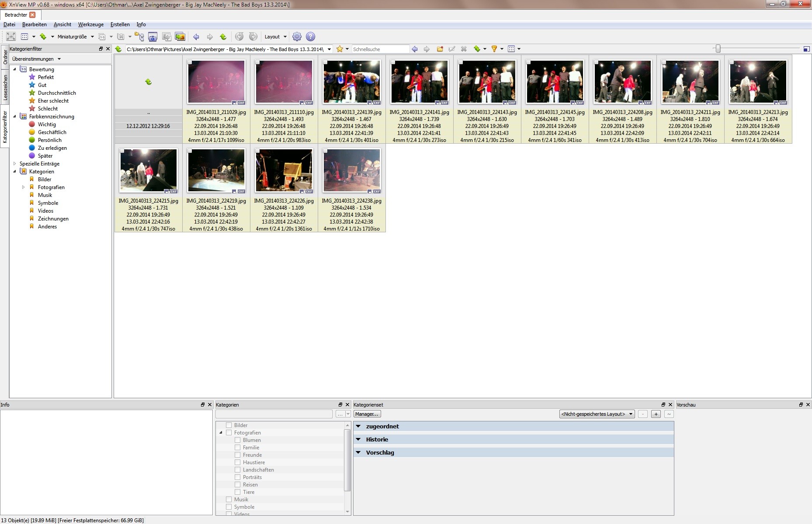Screen dimensions: 812x524
Task: Open the Übereinstimmungen dropdown
Action: [37, 59]
